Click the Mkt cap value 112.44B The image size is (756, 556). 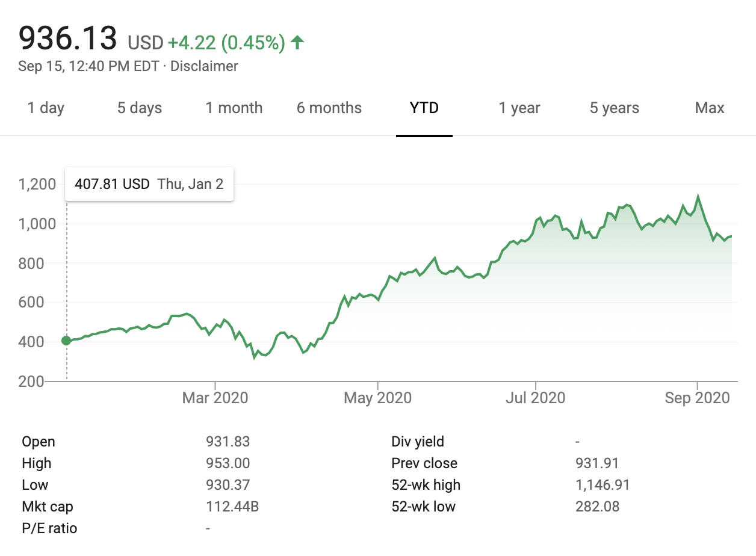(232, 507)
